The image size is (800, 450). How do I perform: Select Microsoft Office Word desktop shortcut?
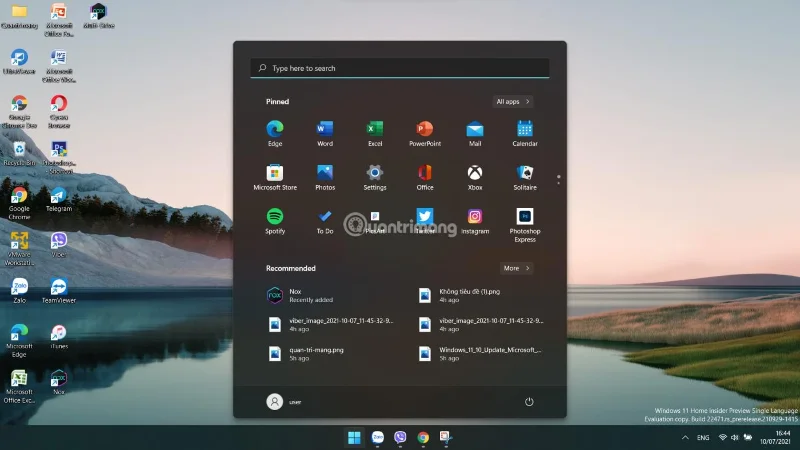(59, 66)
